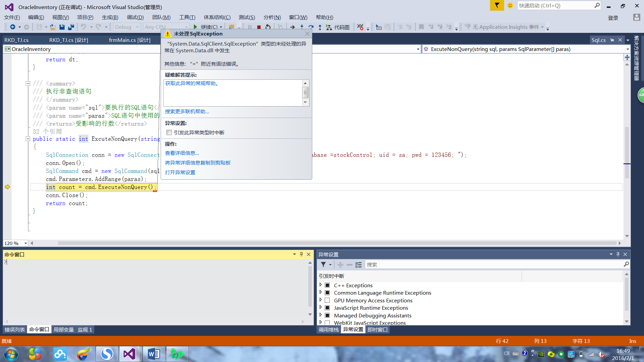Toggle the Managed Debugging Assistants checkbox
This screenshot has width=644, height=362.
tap(327, 315)
